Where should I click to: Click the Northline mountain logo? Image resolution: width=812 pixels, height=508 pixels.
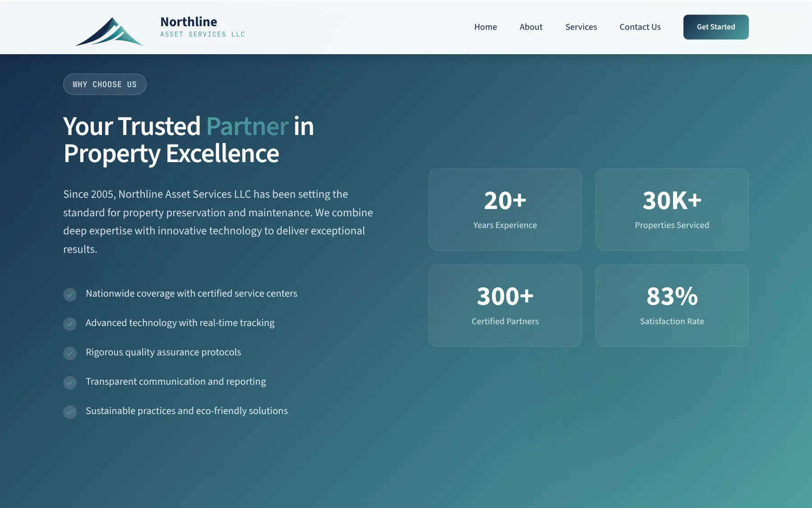click(x=109, y=32)
